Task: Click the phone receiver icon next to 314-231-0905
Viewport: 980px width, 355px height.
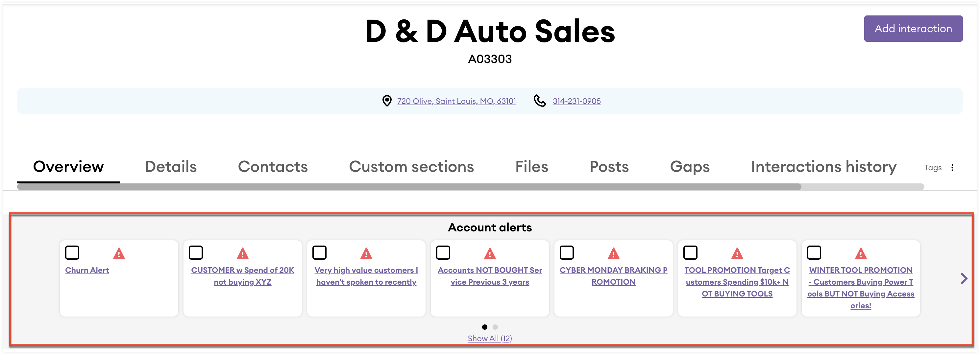Action: (540, 101)
